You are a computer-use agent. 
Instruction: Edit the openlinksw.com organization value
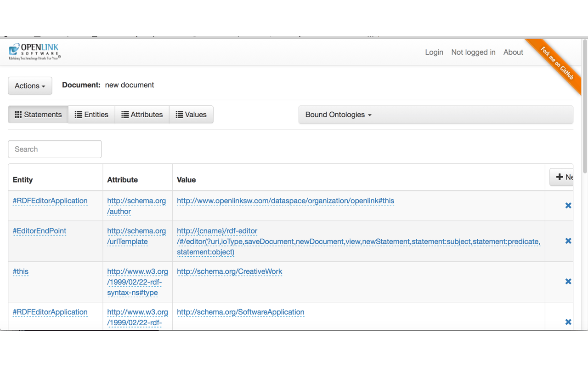(x=285, y=201)
